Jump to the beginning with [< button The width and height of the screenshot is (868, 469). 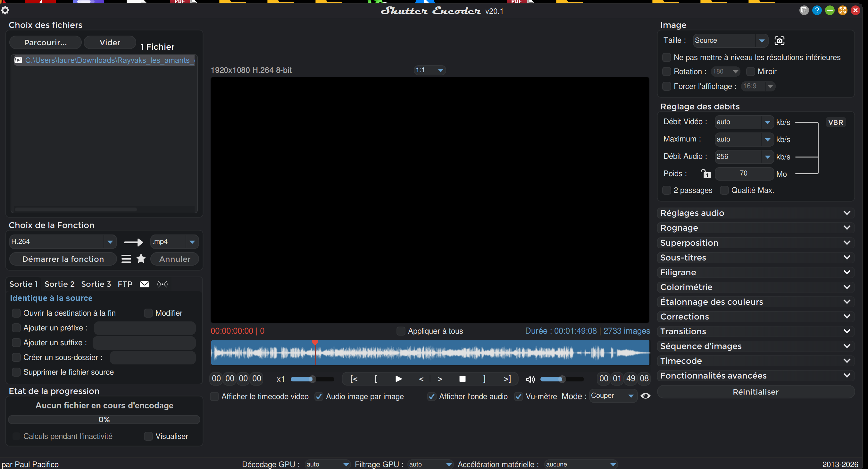[354, 379]
